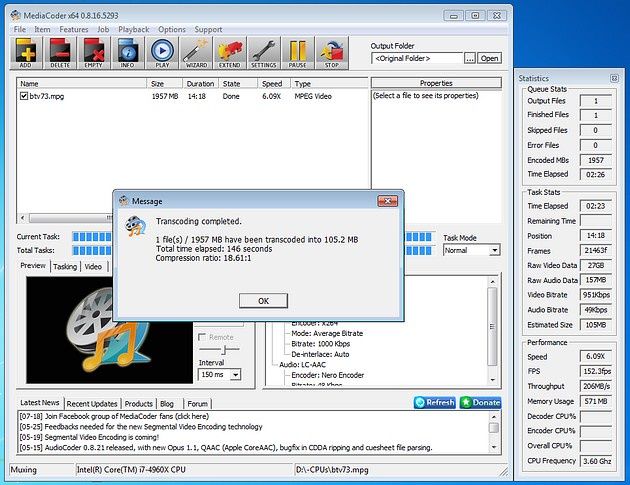Viewport: 630px width, 485px height.
Task: Select the Products tab
Action: click(x=139, y=404)
